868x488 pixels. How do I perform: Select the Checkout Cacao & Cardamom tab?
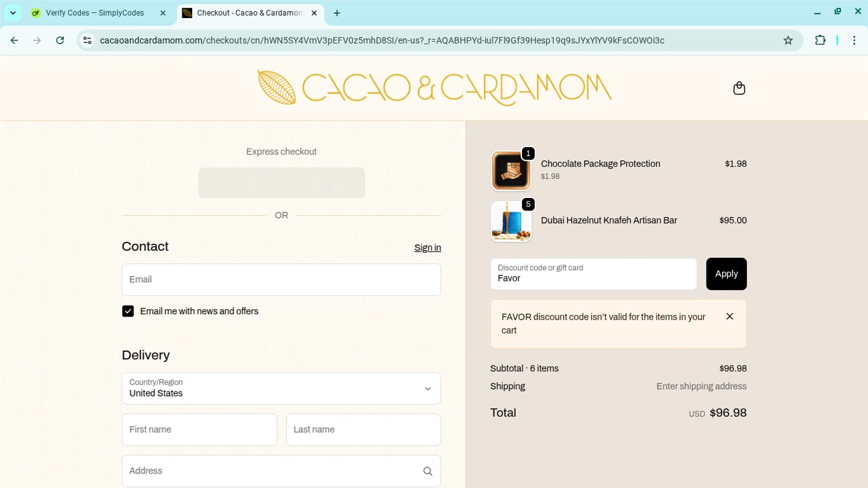click(250, 13)
